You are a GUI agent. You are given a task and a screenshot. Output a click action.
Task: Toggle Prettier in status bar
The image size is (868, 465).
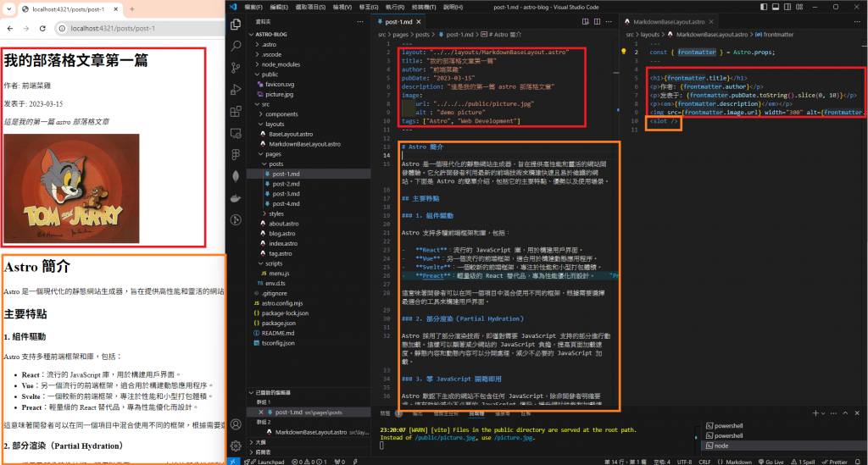tap(835, 462)
